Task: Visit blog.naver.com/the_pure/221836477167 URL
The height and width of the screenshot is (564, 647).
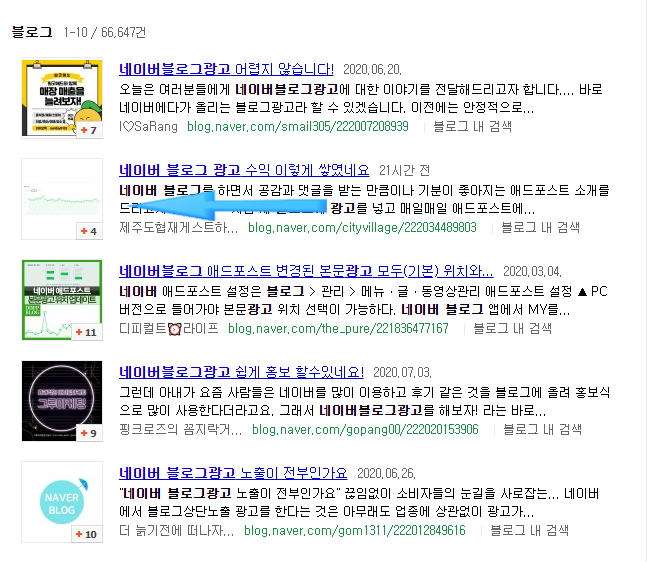Action: [x=338, y=329]
